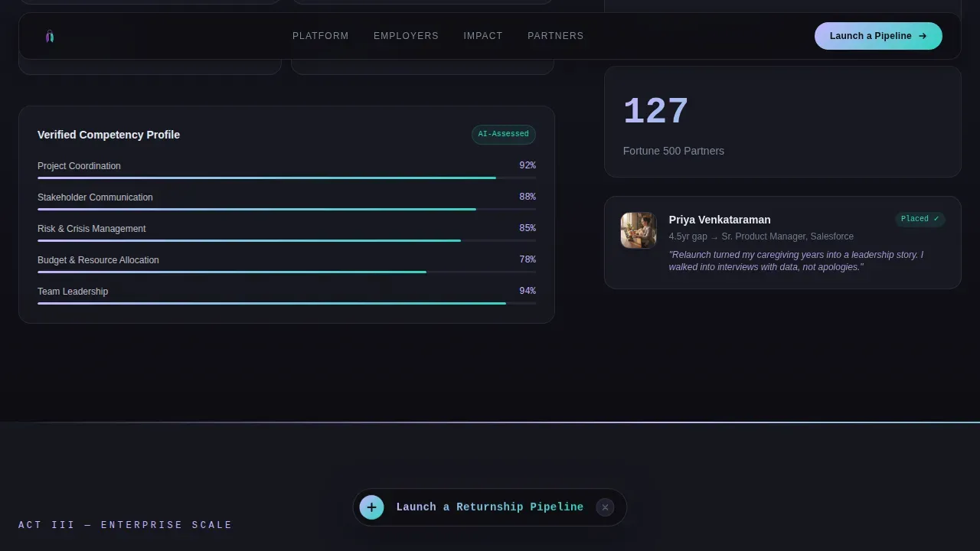
Task: Click the 94% value
Action: (x=528, y=291)
